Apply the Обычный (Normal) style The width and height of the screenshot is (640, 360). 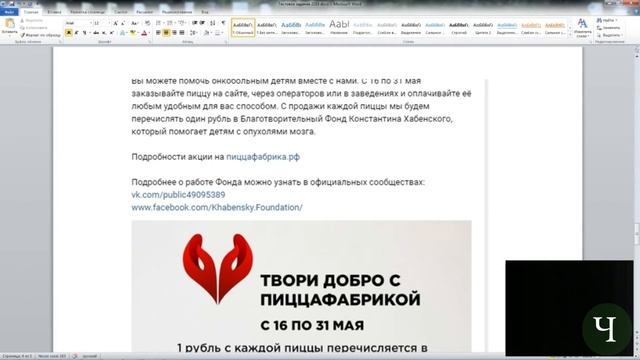tap(243, 28)
